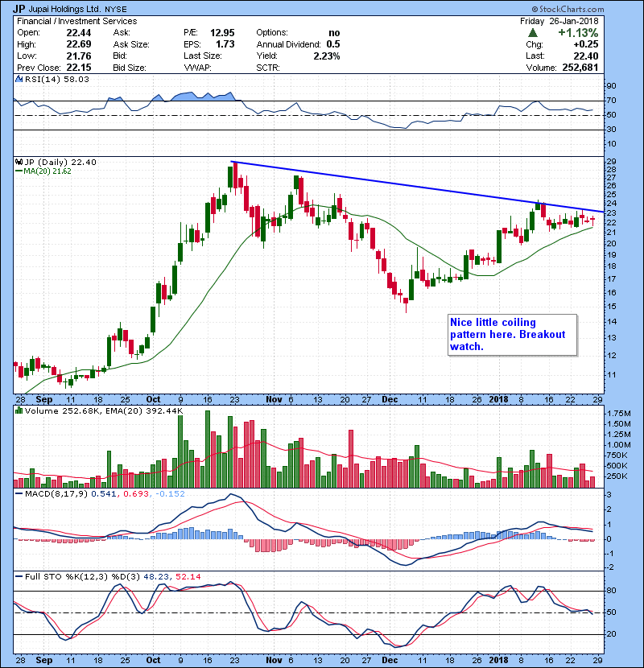Click the coiling pattern annotation text box
The image size is (644, 668).
click(512, 335)
